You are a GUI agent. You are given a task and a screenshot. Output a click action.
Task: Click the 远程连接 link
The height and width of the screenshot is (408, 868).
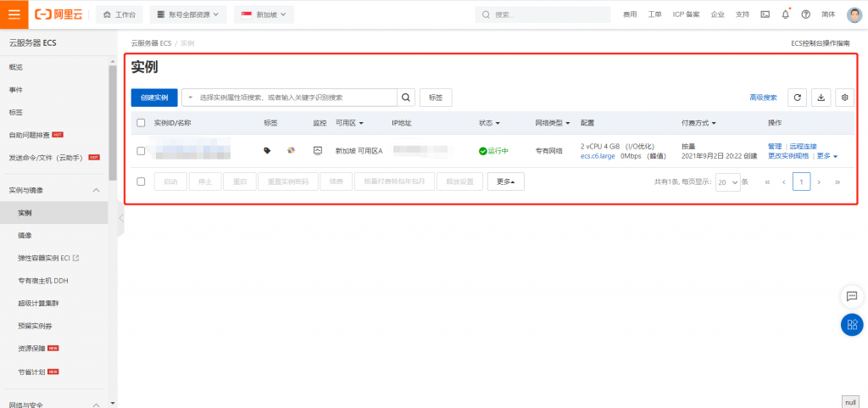pos(803,147)
